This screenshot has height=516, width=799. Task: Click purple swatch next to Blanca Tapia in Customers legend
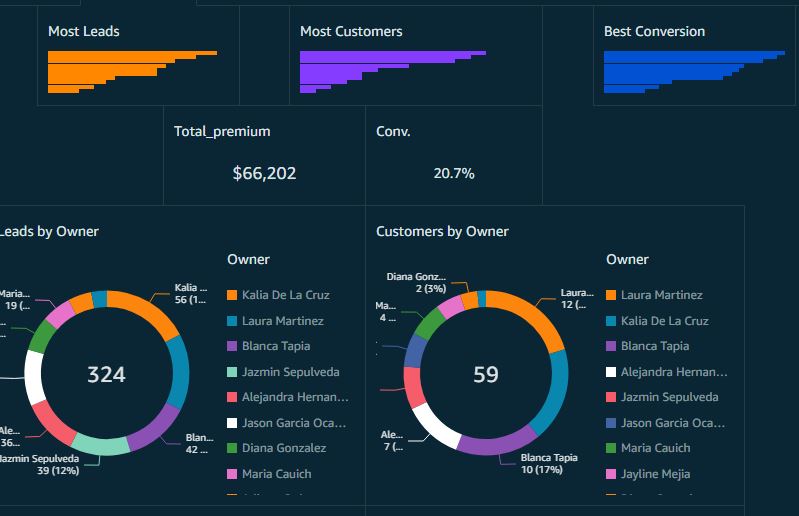click(611, 346)
